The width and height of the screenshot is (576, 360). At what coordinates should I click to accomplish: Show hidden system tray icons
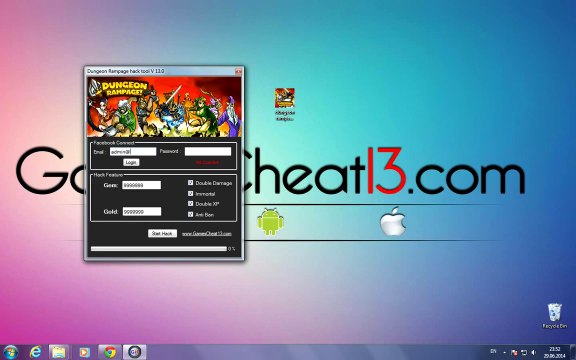click(504, 353)
